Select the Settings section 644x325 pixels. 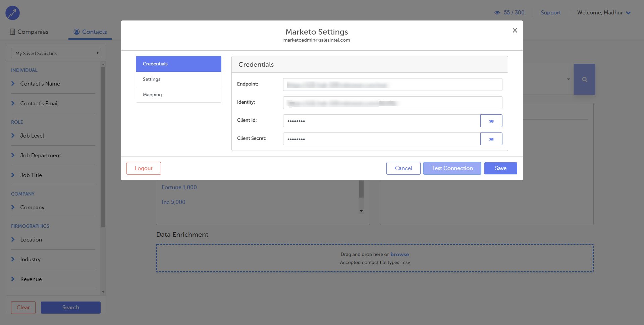(178, 79)
